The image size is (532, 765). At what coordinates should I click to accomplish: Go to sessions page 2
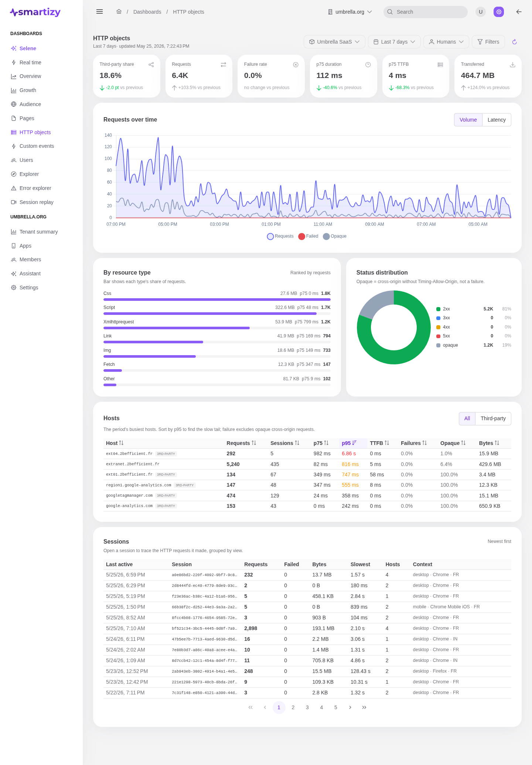(293, 707)
